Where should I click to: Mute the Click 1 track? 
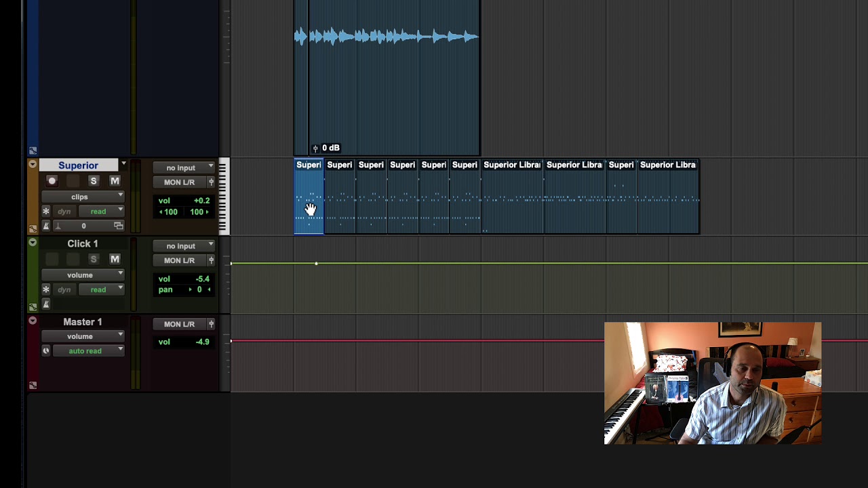pyautogui.click(x=115, y=260)
